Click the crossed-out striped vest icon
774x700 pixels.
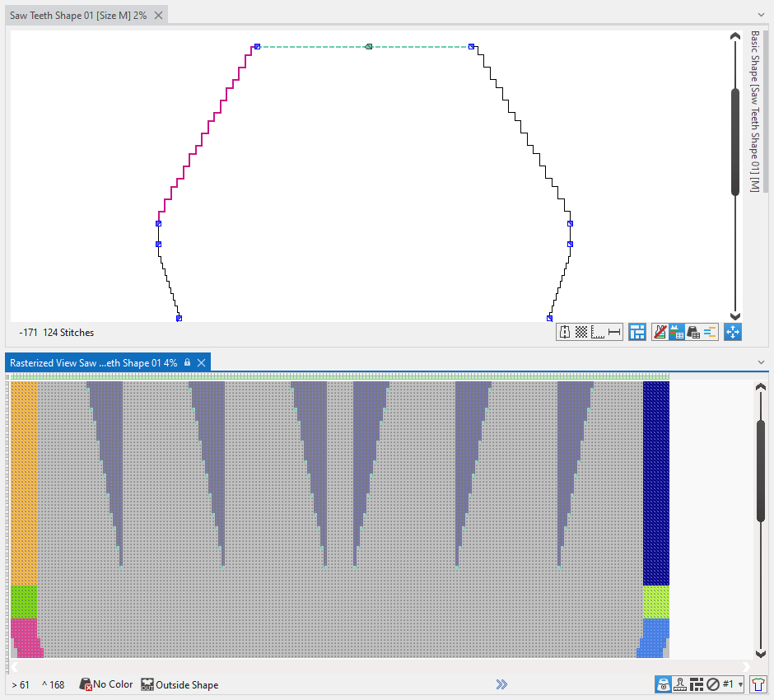click(x=660, y=332)
